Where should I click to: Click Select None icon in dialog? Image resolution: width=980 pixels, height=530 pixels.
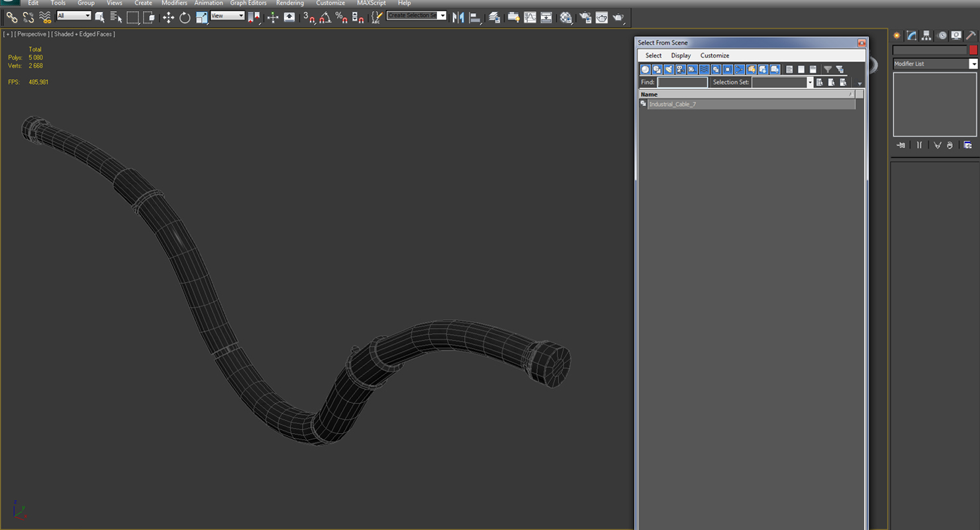tap(801, 69)
